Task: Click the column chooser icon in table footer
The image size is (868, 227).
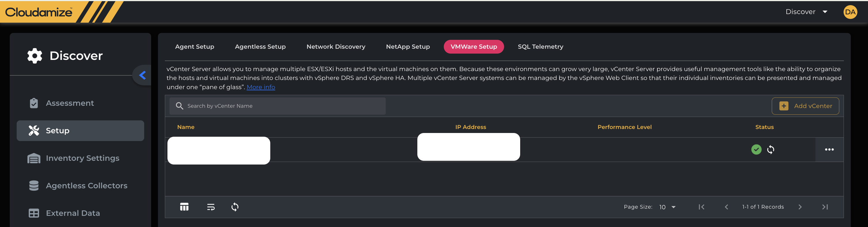Action: (x=184, y=207)
